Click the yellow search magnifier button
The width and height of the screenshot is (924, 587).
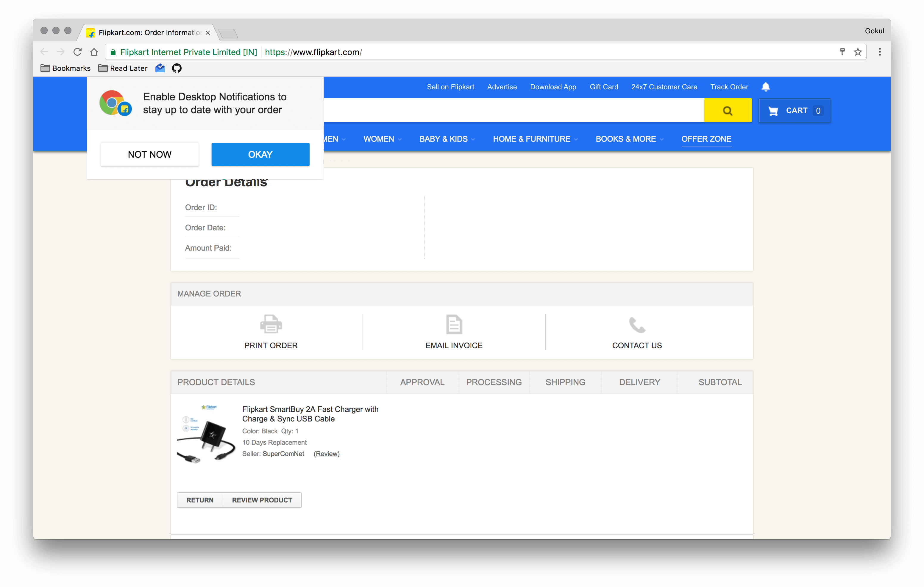(728, 110)
